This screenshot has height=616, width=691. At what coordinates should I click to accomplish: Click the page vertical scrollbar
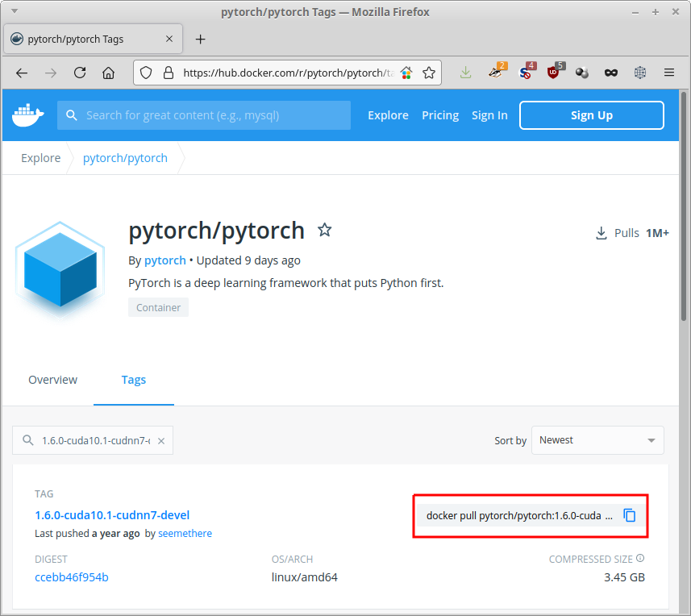pos(684,206)
